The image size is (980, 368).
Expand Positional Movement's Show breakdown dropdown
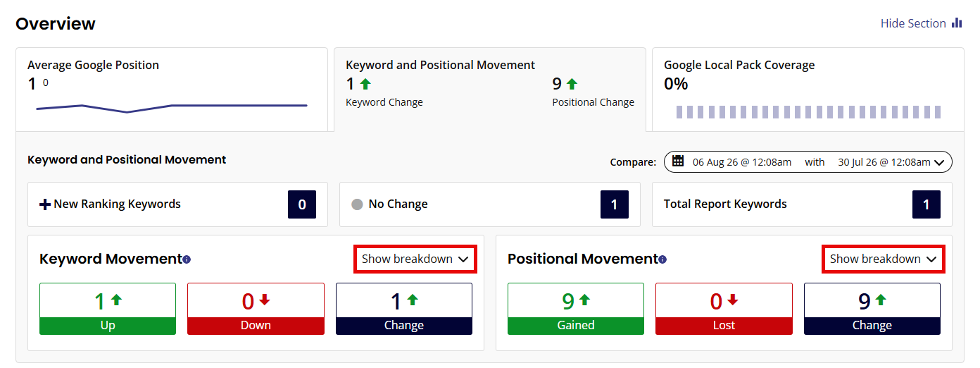884,259
